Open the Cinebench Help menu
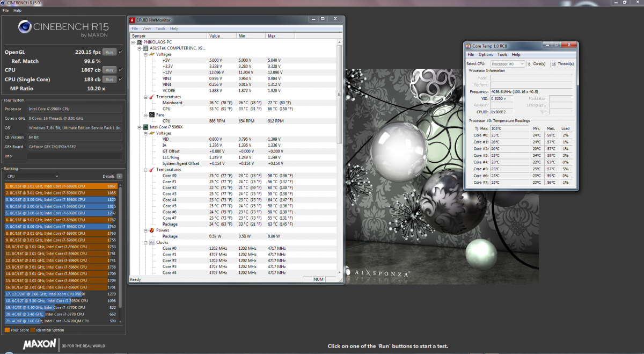 (18, 10)
